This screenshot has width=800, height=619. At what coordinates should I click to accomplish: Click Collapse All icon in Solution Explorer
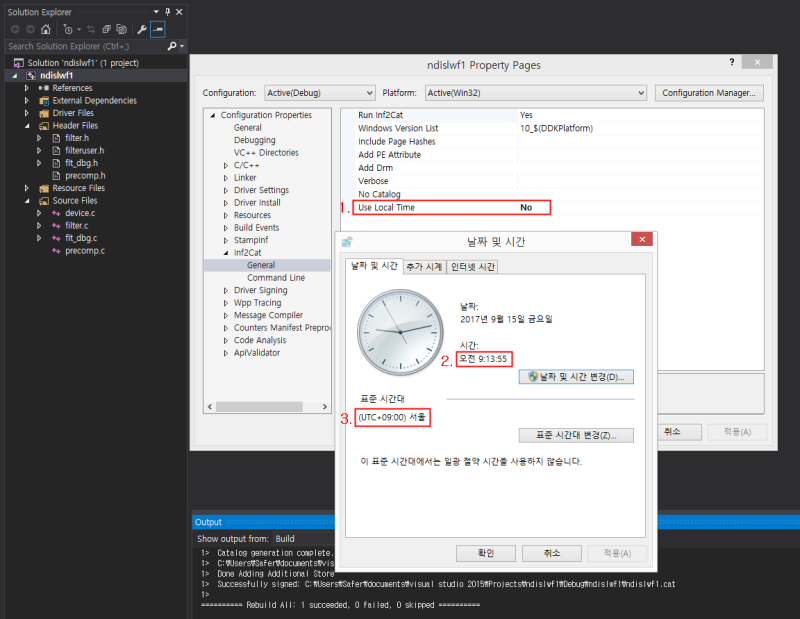tap(107, 30)
